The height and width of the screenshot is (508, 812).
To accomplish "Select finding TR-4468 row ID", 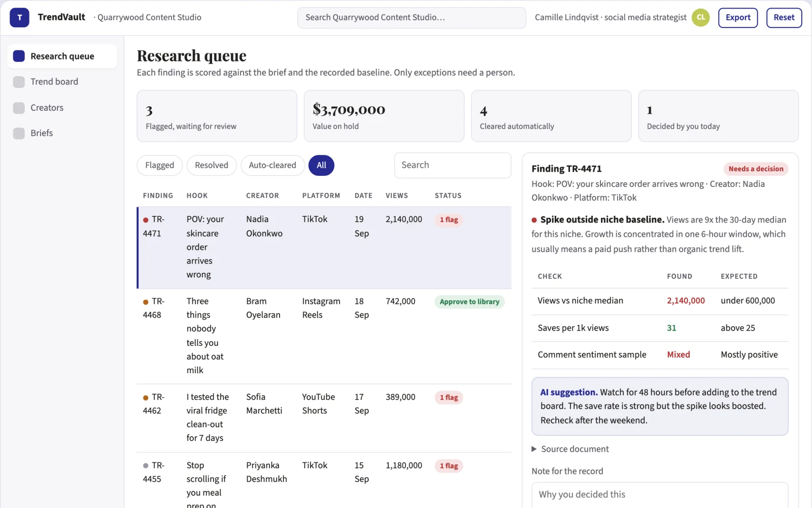I will pos(154,308).
